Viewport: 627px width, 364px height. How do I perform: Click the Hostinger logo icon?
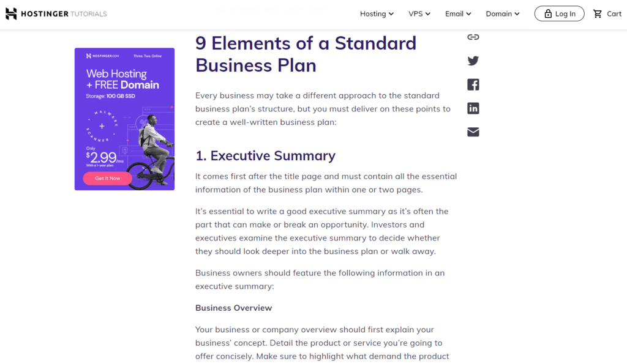click(10, 13)
